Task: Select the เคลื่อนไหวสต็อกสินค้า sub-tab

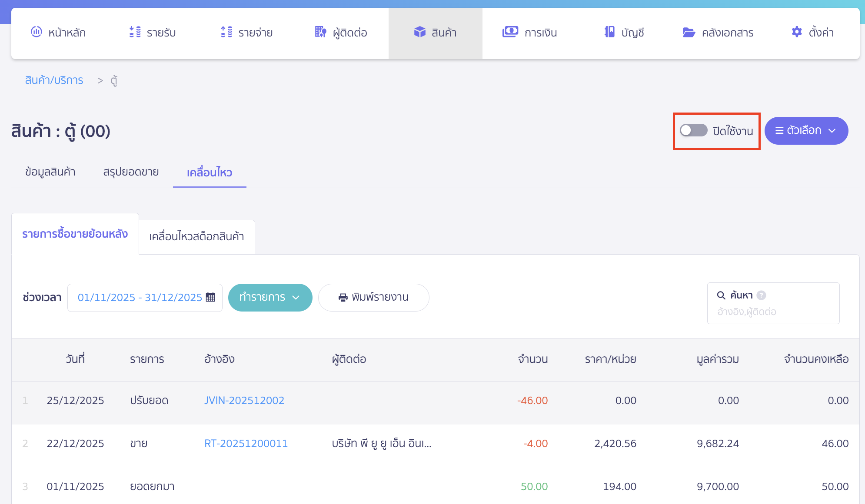Action: click(x=196, y=237)
